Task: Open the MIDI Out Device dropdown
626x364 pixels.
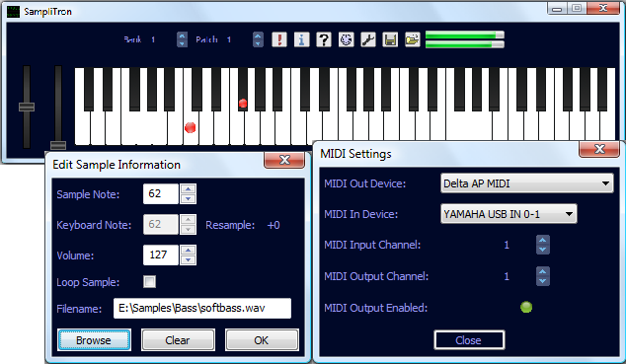Action: coord(527,183)
